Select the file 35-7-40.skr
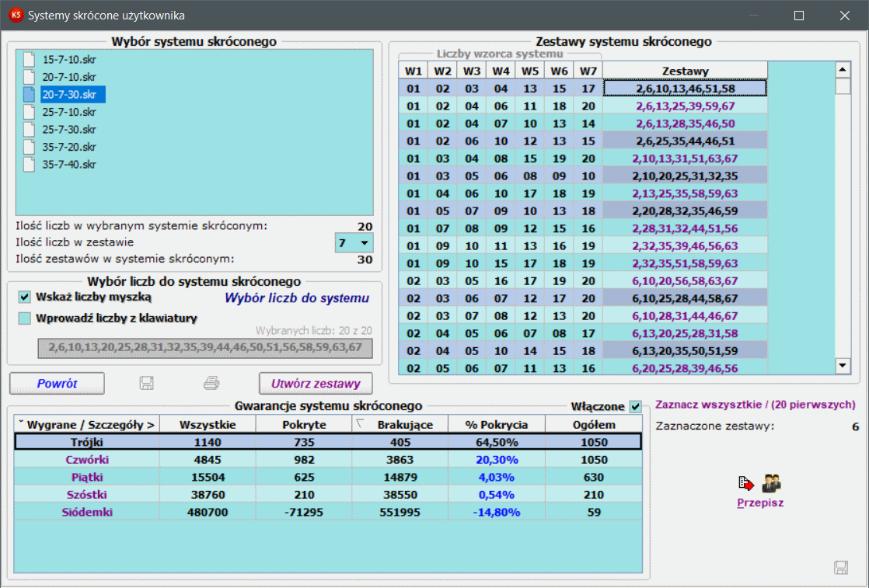Screen dimensions: 869x588 click(x=69, y=165)
